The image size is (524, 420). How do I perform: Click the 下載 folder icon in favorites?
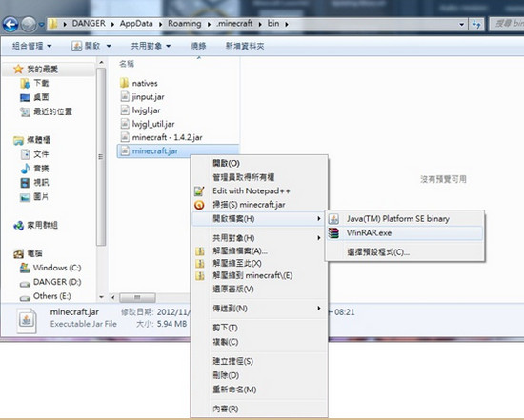tap(25, 83)
